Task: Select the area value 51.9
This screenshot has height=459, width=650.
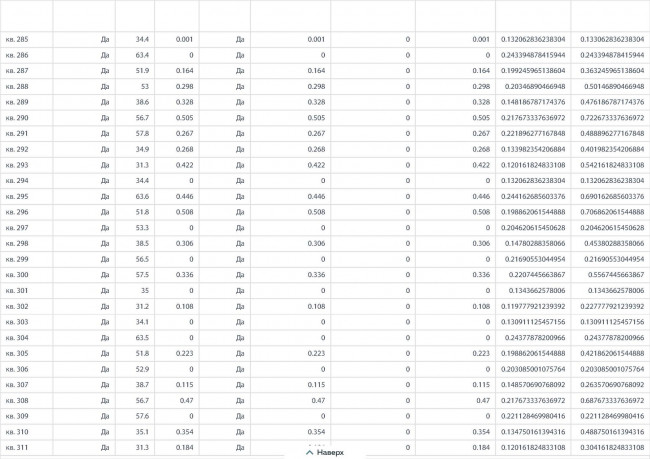Action: pos(142,70)
